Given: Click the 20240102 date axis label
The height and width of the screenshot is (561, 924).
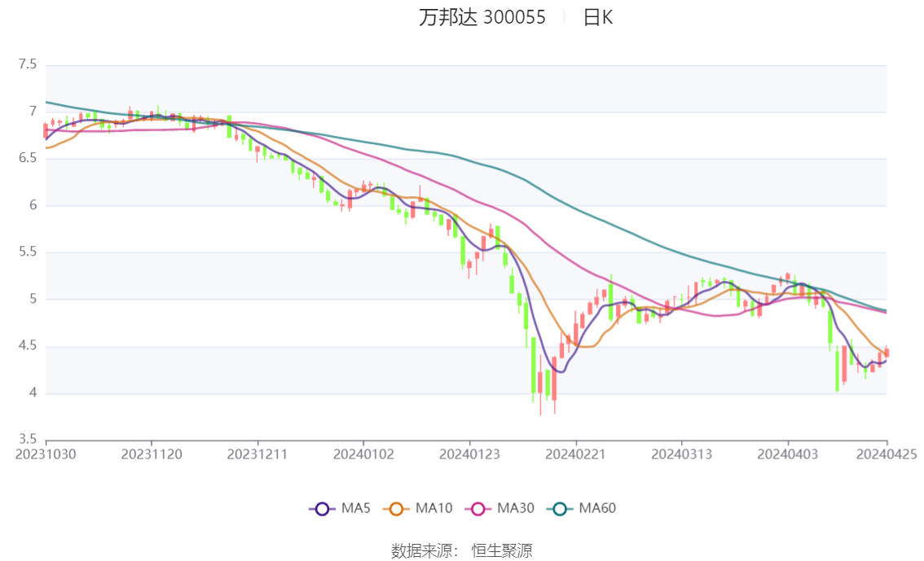Looking at the screenshot, I should 363,454.
